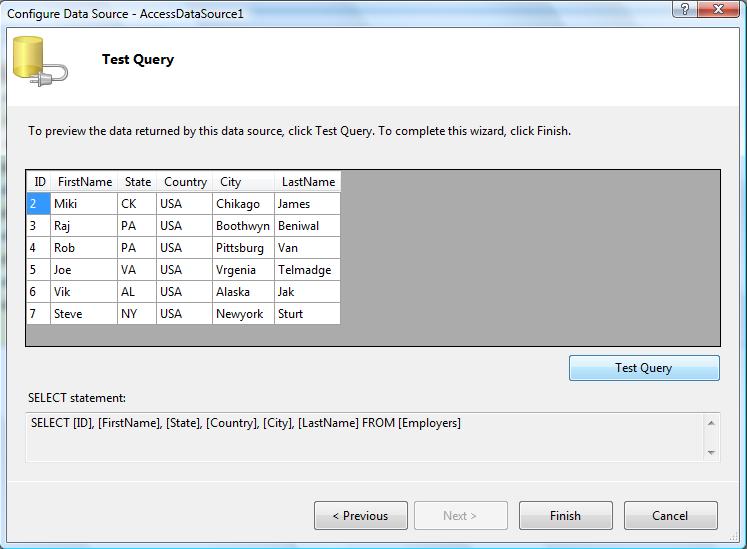Select the Pittsburg city cell
Image resolution: width=747 pixels, height=549 pixels.
[244, 247]
